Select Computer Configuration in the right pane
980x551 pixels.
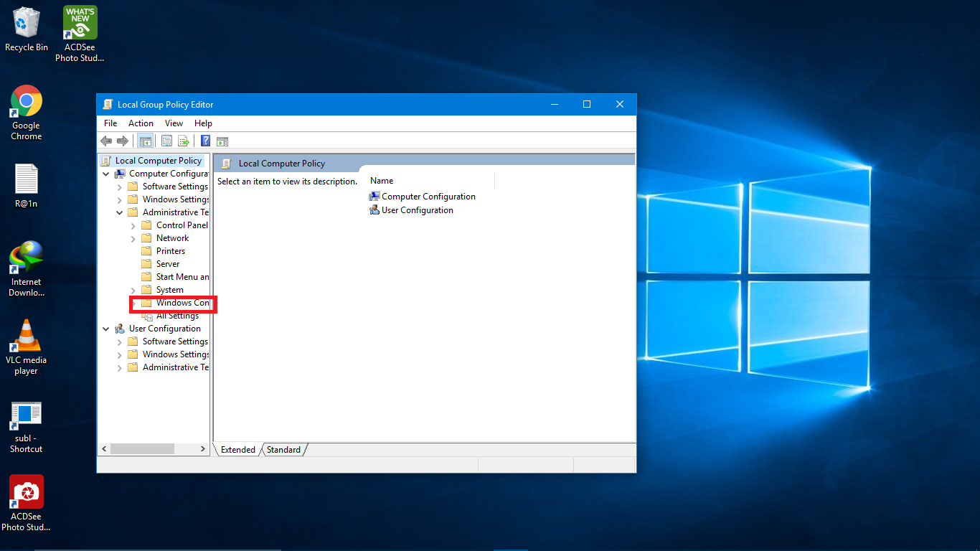428,196
